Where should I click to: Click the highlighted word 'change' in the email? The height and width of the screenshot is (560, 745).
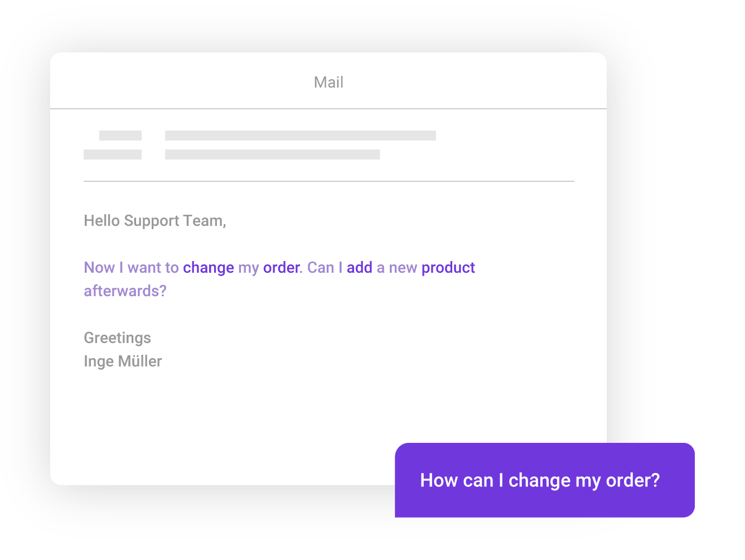[209, 268]
